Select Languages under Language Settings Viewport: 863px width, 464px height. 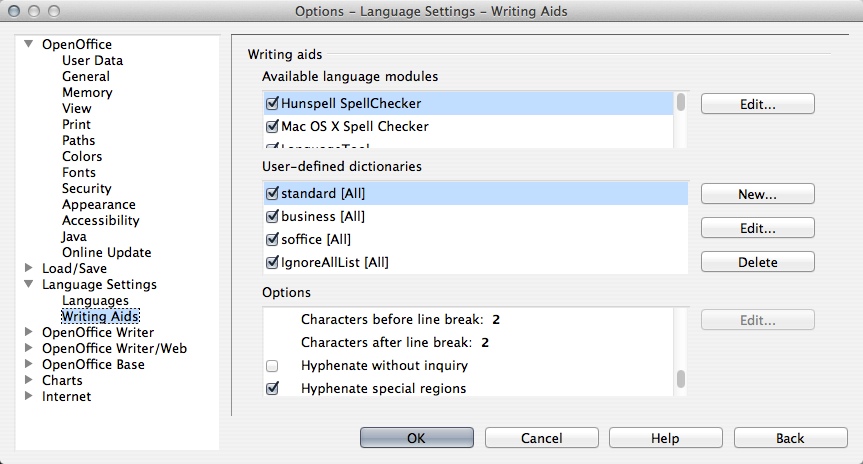pyautogui.click(x=95, y=300)
